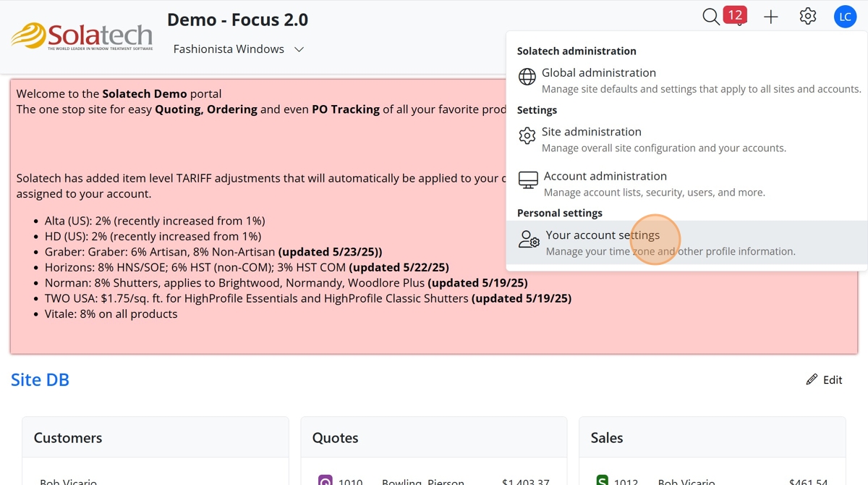This screenshot has width=868, height=485.
Task: Click the Norman: 8% Shutters tariff line
Action: pyautogui.click(x=286, y=283)
